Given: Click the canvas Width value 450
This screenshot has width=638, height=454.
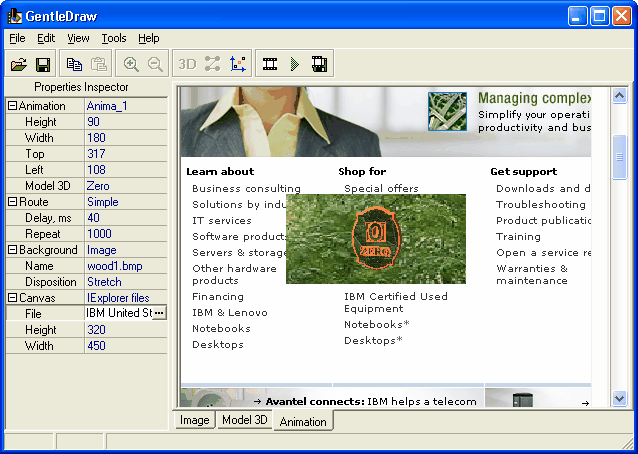Looking at the screenshot, I should click(x=96, y=345).
